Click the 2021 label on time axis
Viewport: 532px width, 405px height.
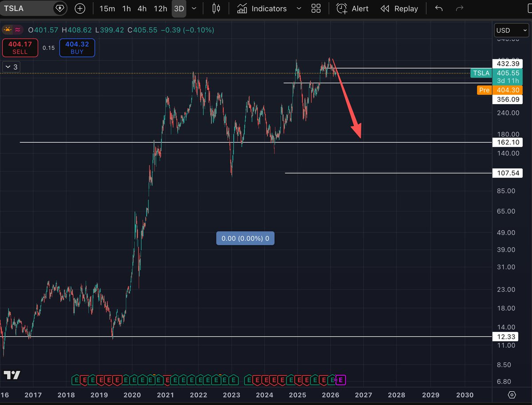tap(165, 395)
